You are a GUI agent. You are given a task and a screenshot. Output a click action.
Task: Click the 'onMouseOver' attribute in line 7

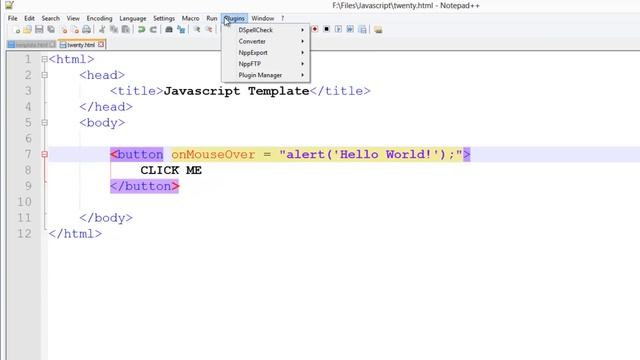213,154
